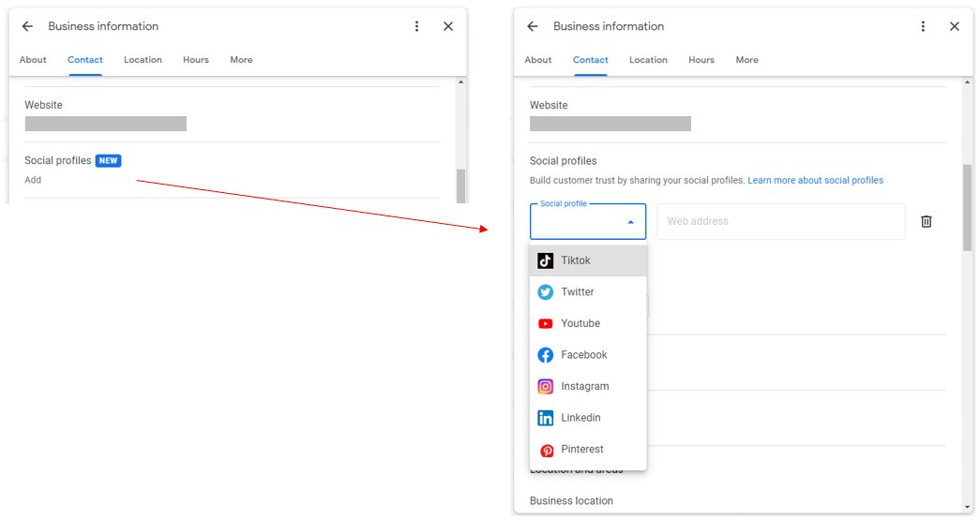Open the three-dot menu in left panel
Image resolution: width=980 pixels, height=520 pixels.
417,26
